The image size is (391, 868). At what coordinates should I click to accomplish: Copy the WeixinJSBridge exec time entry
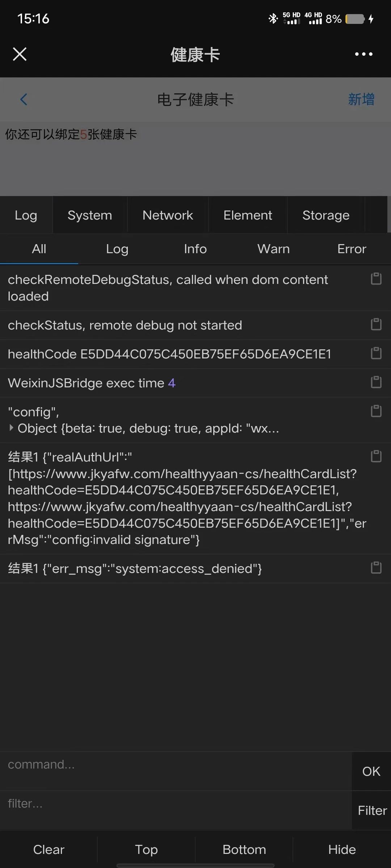coord(376,382)
